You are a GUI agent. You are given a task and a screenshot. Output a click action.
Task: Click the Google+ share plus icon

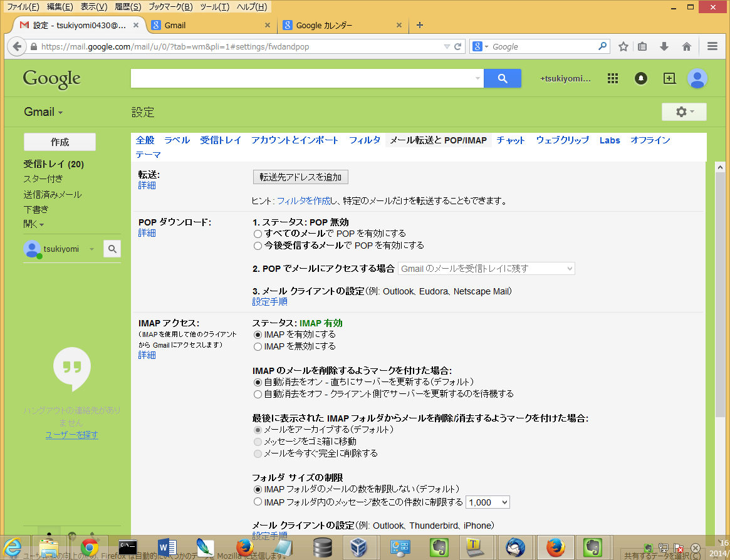click(x=669, y=79)
